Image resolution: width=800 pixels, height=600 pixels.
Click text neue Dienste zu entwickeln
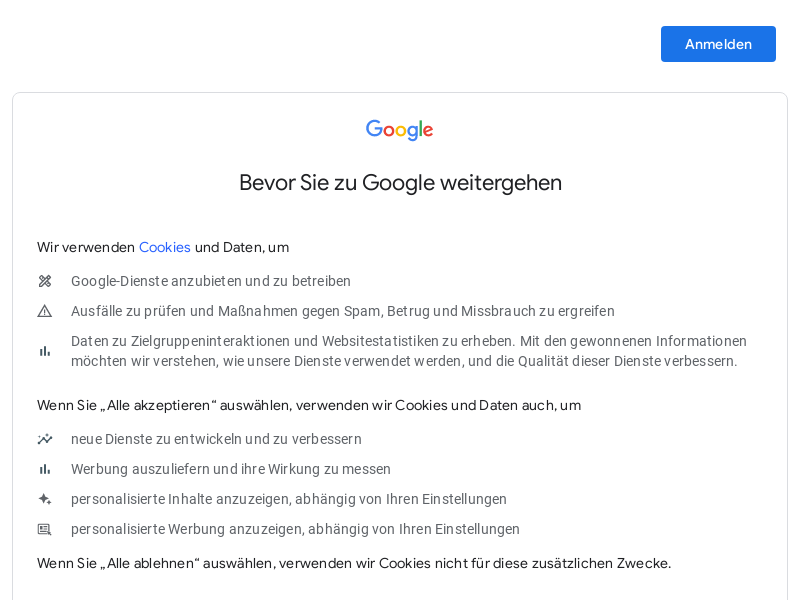pos(216,439)
